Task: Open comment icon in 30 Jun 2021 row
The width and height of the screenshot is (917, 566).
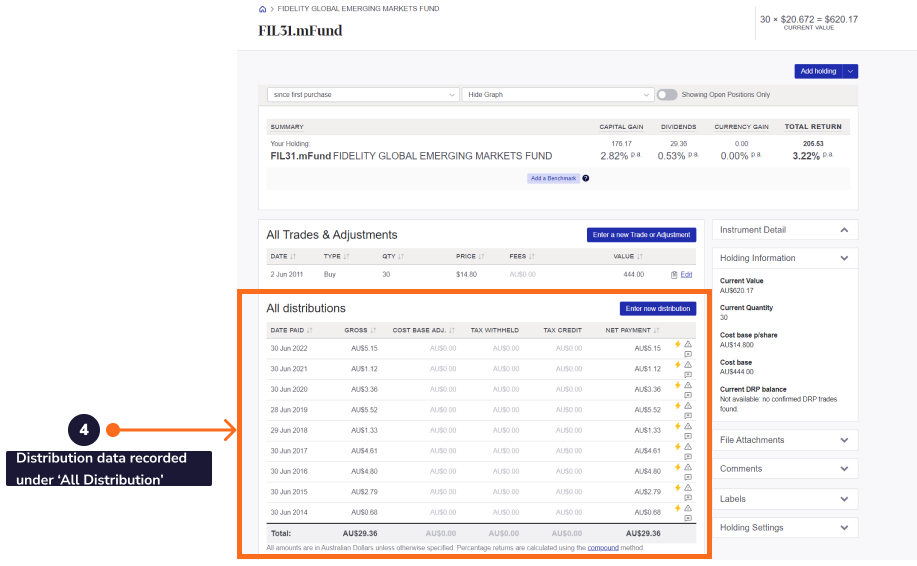Action: (x=688, y=375)
